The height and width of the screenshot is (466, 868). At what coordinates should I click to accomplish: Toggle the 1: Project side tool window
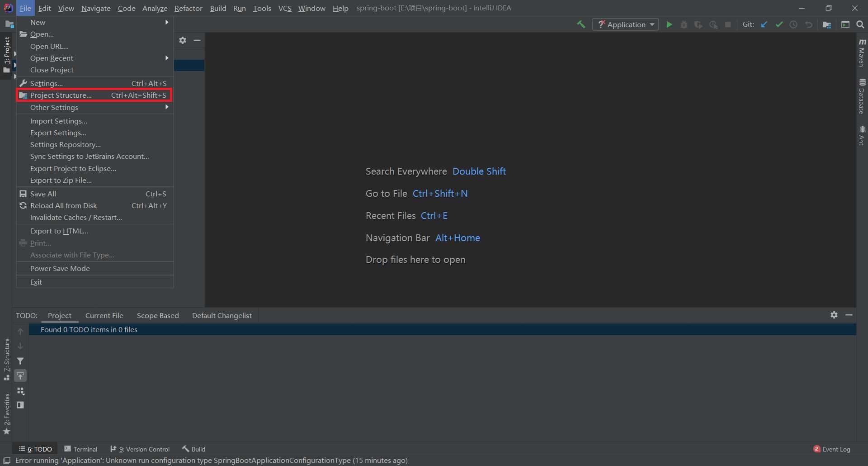point(6,54)
